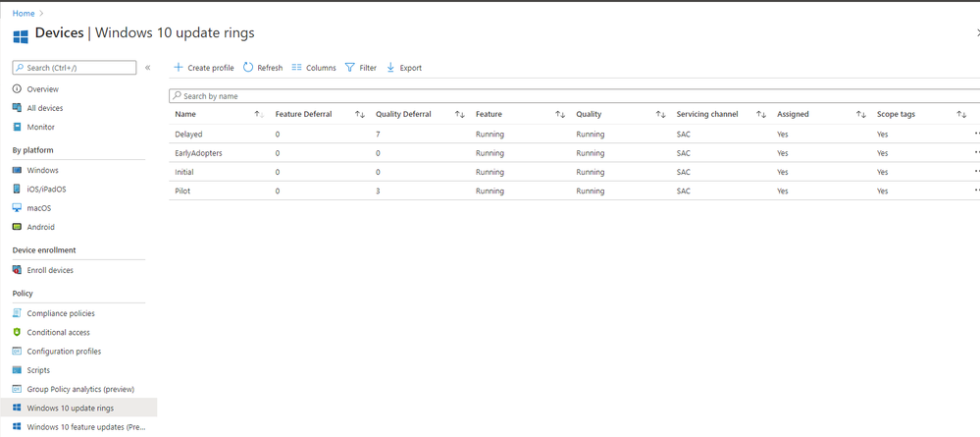Click the Windows 10 update rings icon
The width and height of the screenshot is (980, 437).
point(18,408)
